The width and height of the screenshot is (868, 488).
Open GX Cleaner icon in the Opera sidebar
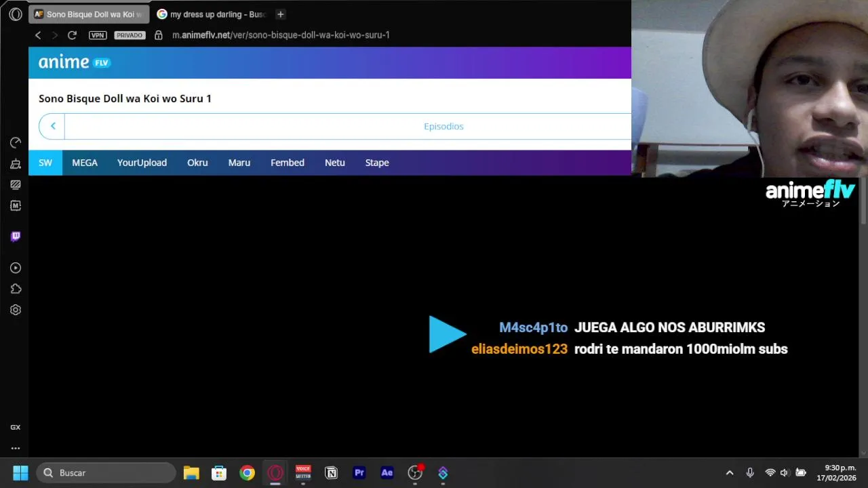pos(16,163)
